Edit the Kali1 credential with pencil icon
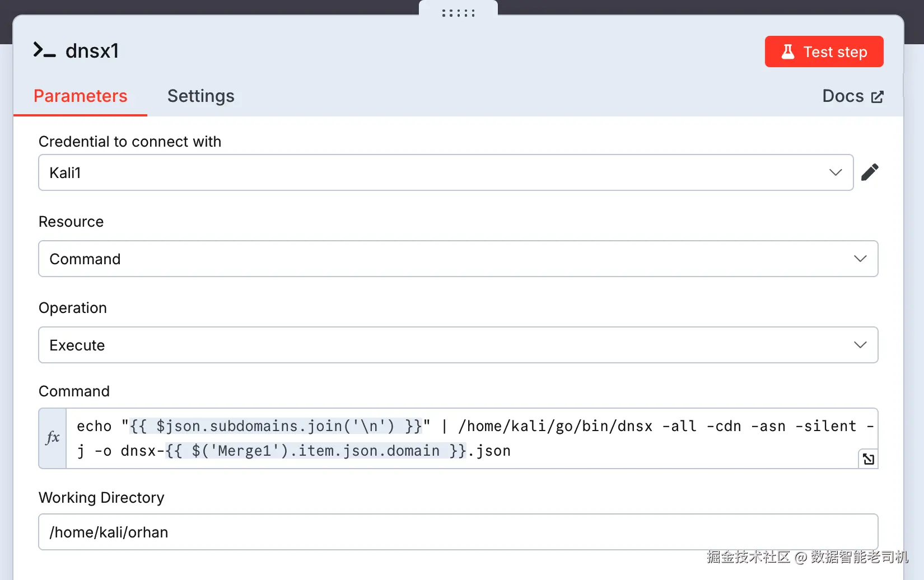924x580 pixels. (870, 172)
